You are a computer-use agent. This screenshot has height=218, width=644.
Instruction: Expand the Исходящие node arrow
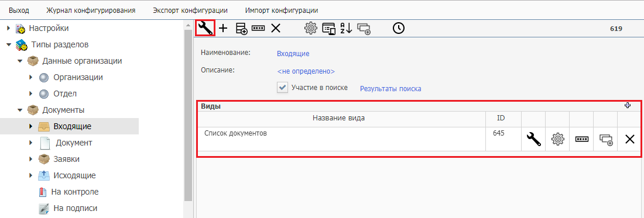(31, 175)
